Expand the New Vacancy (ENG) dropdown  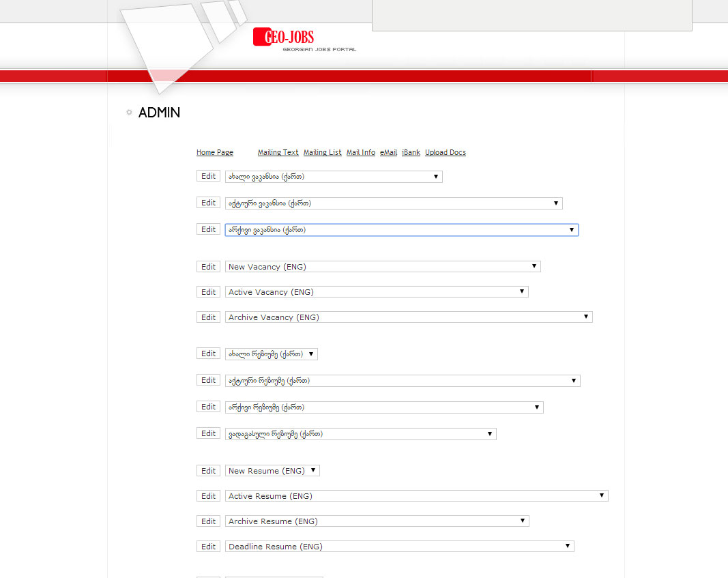pos(382,267)
